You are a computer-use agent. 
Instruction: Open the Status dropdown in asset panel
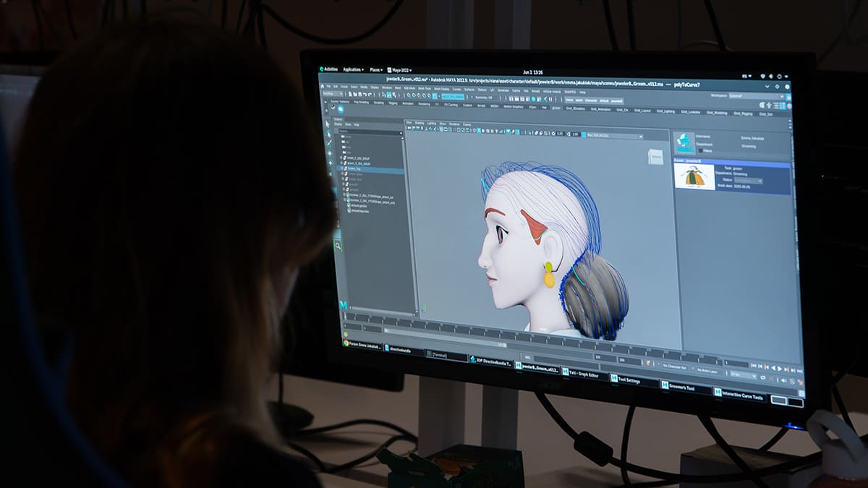(749, 180)
